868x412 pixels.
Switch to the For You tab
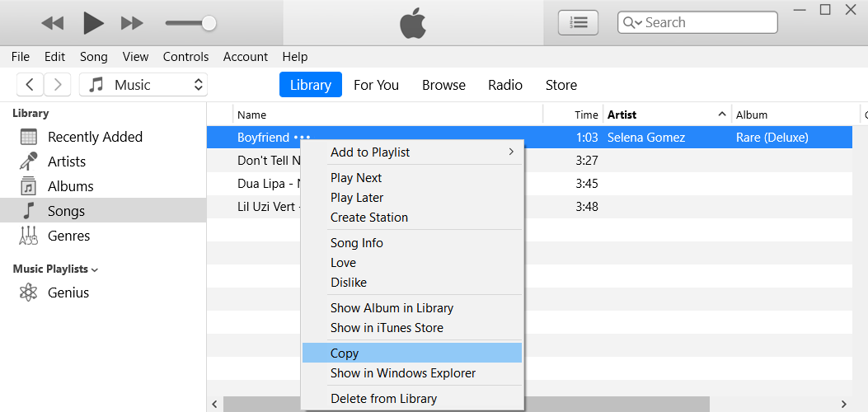pos(377,85)
